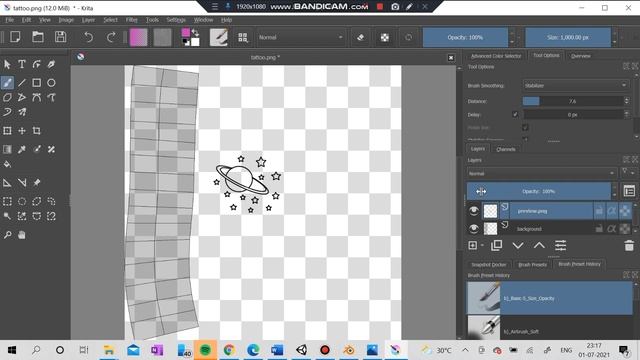Select the Color Sampler eyedropper tool

click(x=22, y=149)
